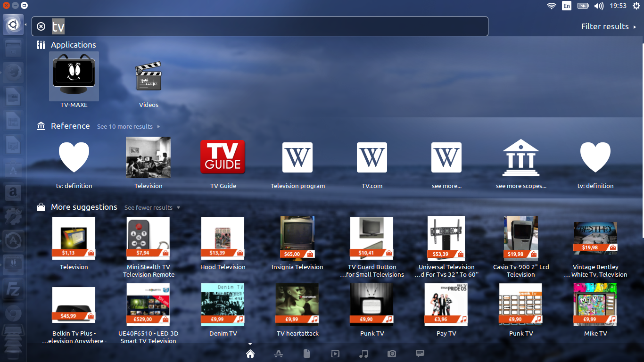Open the Files & Folders lens
Screen dimensions: 644x362
pos(307,354)
